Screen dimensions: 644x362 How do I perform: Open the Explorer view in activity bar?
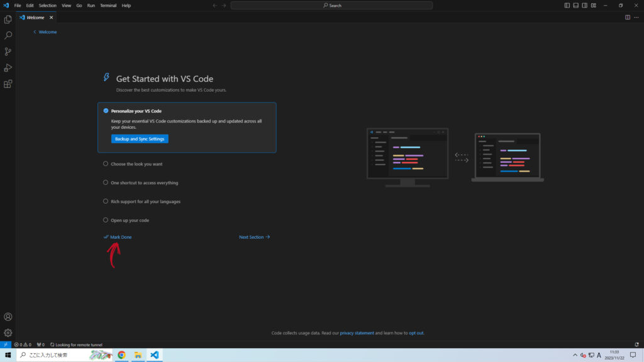pyautogui.click(x=8, y=19)
